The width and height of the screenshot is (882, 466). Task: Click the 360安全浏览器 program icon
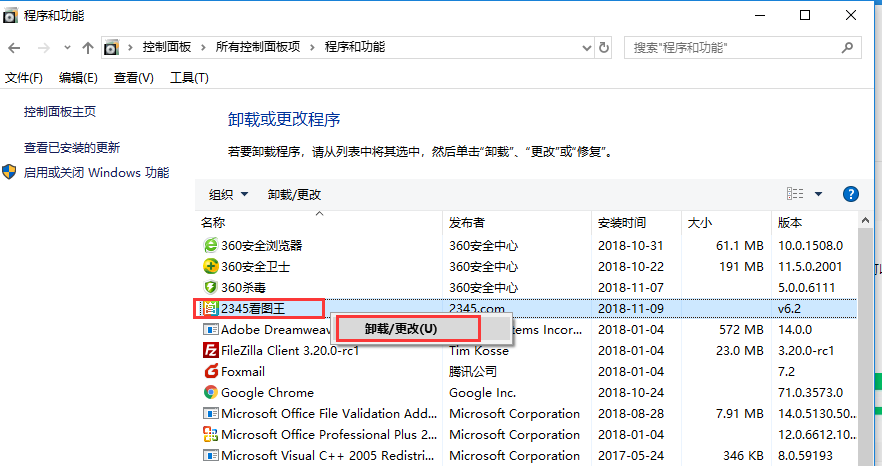tap(210, 245)
